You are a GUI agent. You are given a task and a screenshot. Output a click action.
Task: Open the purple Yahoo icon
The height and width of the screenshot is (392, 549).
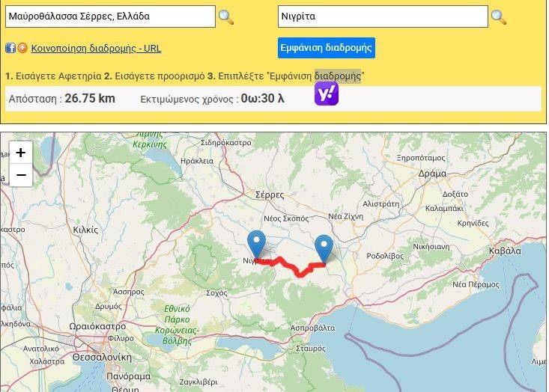(327, 94)
